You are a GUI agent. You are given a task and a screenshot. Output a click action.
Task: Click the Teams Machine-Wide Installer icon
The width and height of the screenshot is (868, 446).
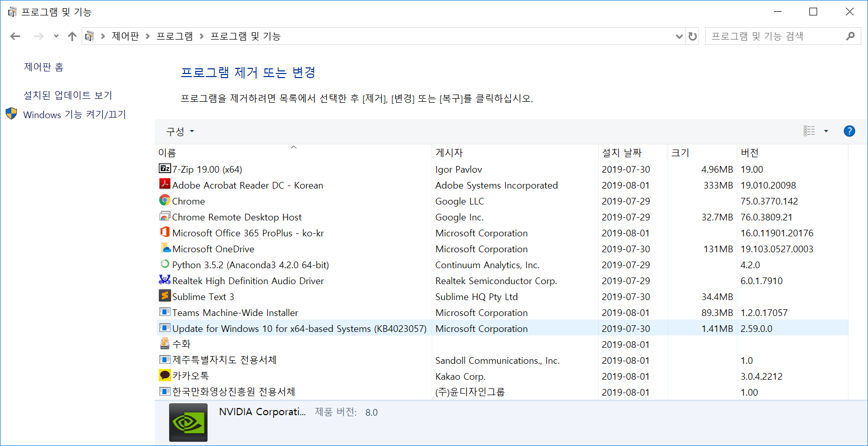(164, 311)
